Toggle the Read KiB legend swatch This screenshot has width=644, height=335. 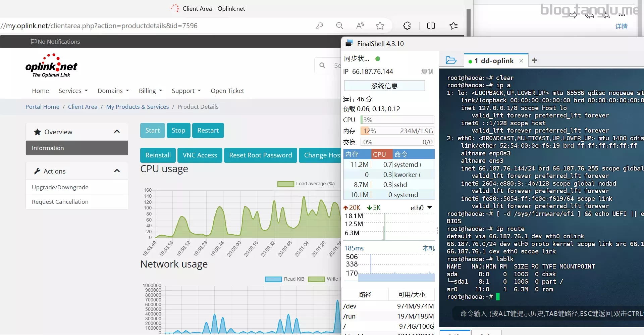(x=273, y=279)
